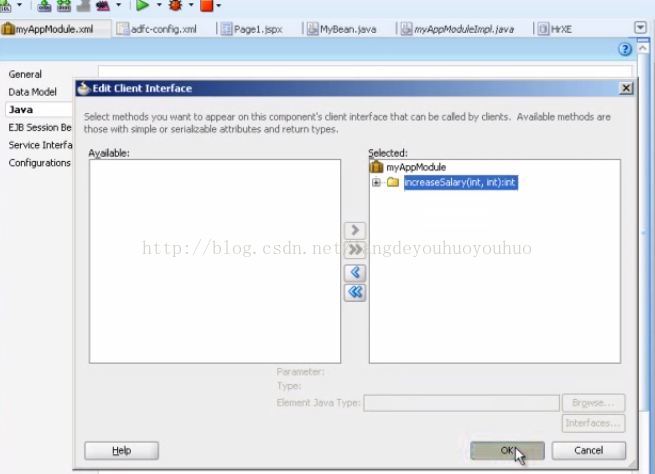Expand the increaseSalary node with plus box
655x474 pixels.
(376, 183)
